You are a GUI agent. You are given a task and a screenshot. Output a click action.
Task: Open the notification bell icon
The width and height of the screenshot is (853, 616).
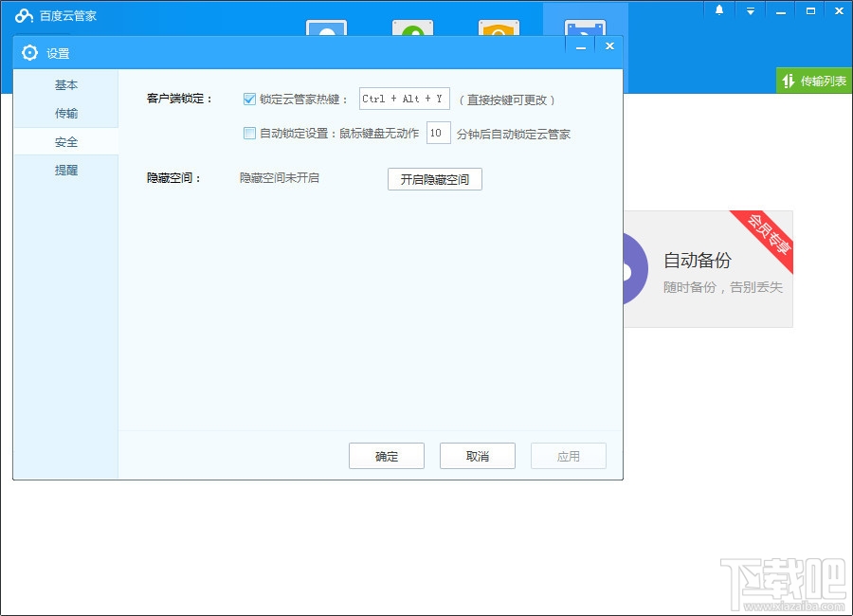tap(719, 10)
